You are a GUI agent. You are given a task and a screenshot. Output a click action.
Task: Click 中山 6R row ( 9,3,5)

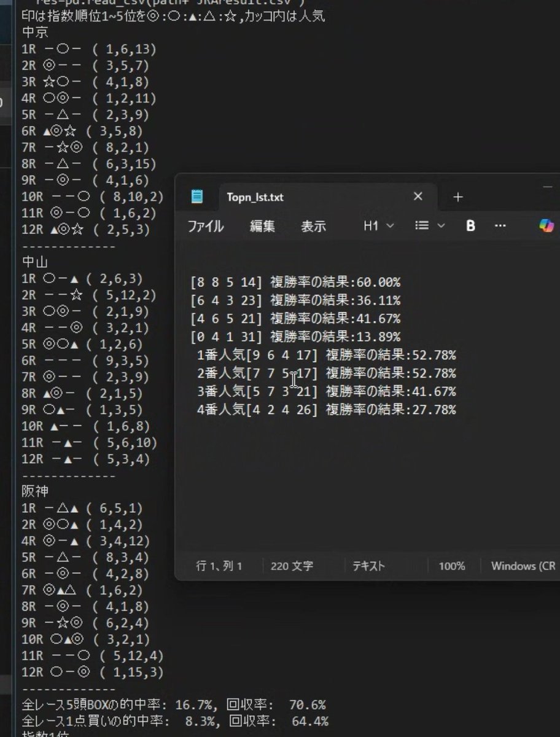point(86,361)
